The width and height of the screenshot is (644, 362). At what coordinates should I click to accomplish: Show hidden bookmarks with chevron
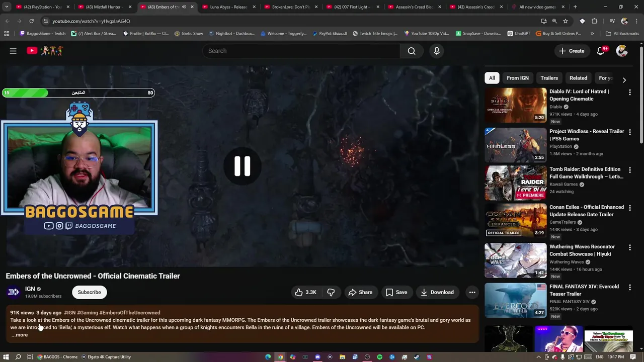click(592, 34)
